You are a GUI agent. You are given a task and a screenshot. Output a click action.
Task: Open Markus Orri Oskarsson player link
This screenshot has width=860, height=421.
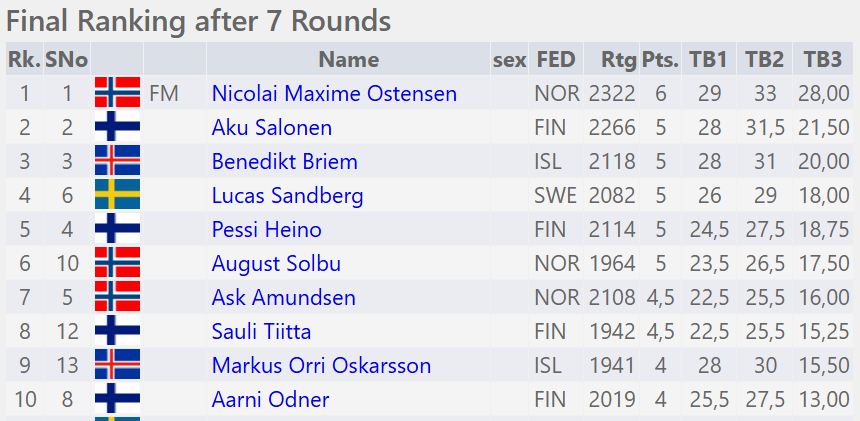pyautogui.click(x=321, y=366)
